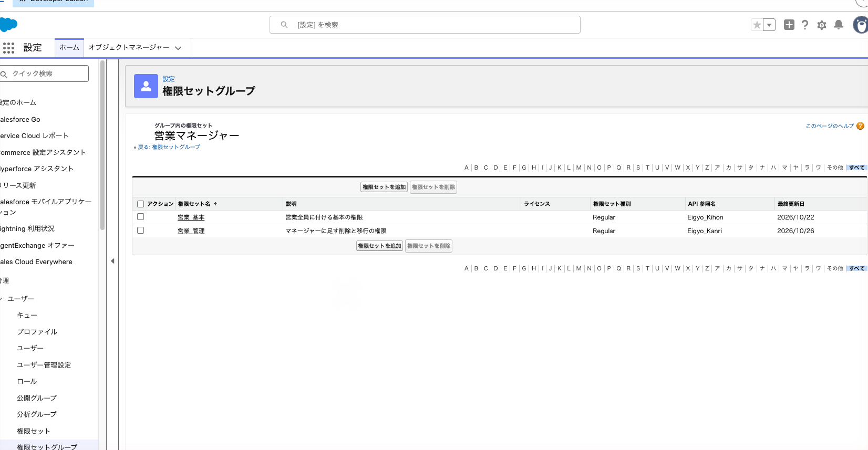Collapse the ユーザー tree section
The height and width of the screenshot is (450, 868).
[2, 299]
